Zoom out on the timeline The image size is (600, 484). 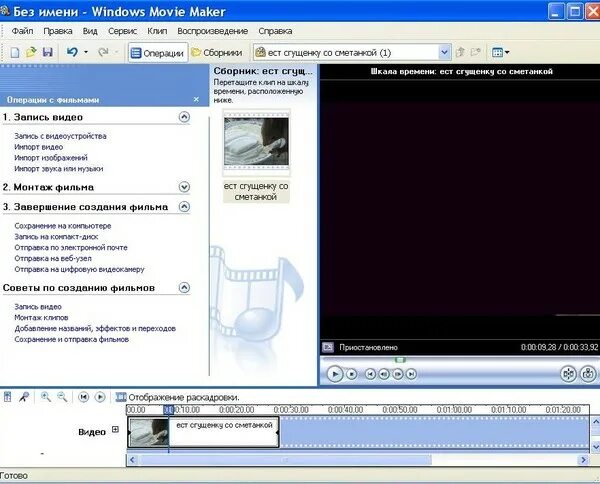tap(62, 397)
